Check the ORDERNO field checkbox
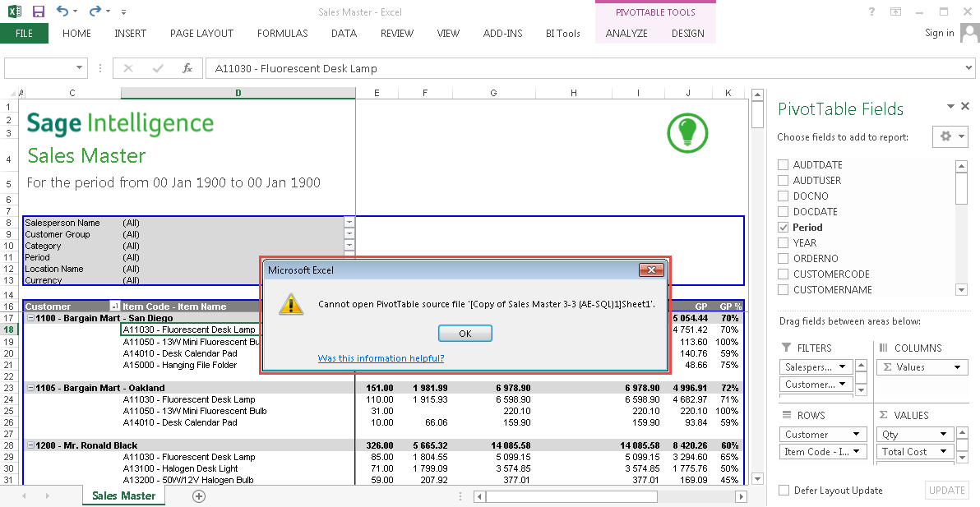This screenshot has width=980, height=507. (x=784, y=259)
